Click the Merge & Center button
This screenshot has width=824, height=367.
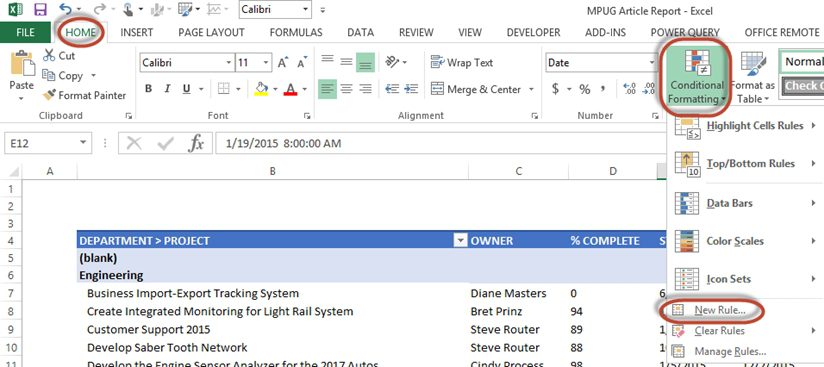tap(482, 89)
